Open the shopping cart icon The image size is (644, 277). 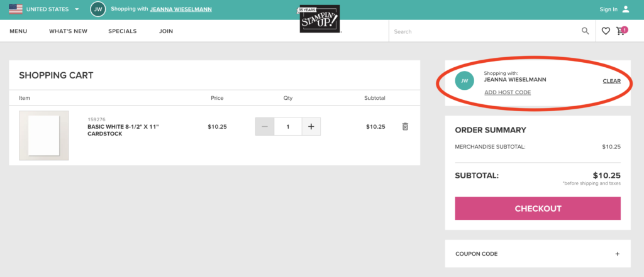[621, 31]
